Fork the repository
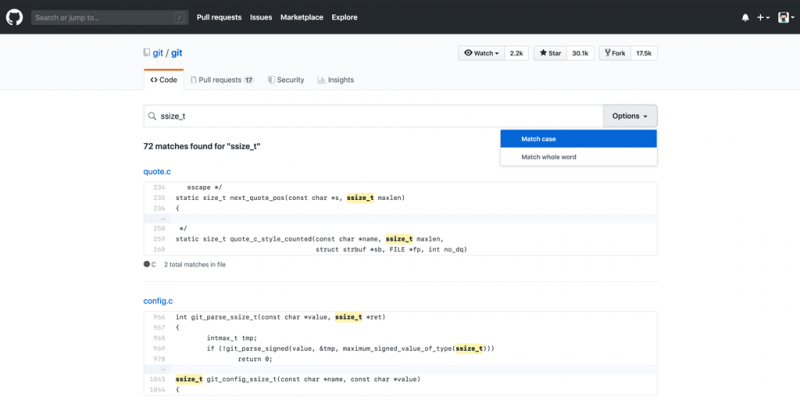 click(615, 53)
